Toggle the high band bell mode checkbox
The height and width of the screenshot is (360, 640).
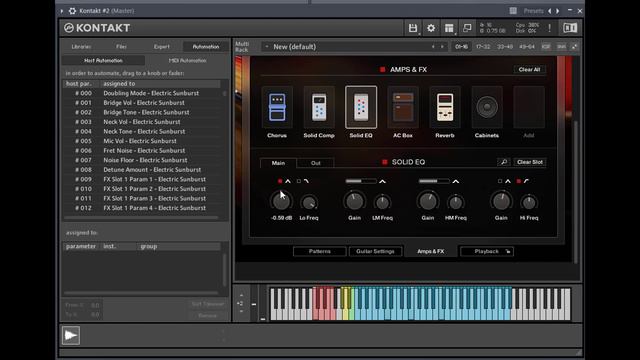tap(500, 181)
